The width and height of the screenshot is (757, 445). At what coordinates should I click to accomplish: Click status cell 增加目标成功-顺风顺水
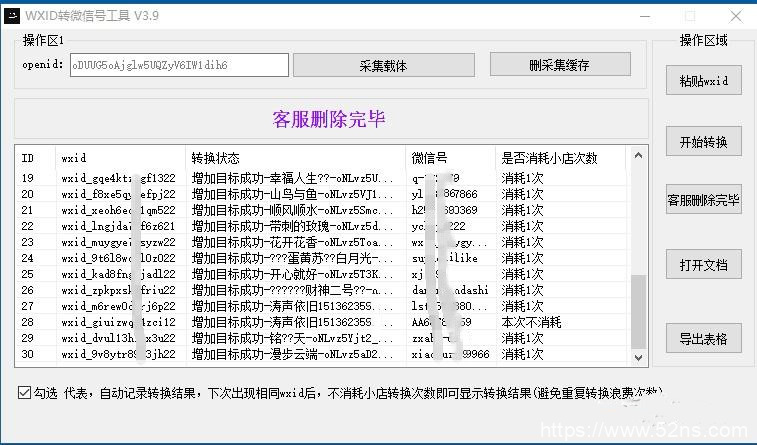[293, 210]
